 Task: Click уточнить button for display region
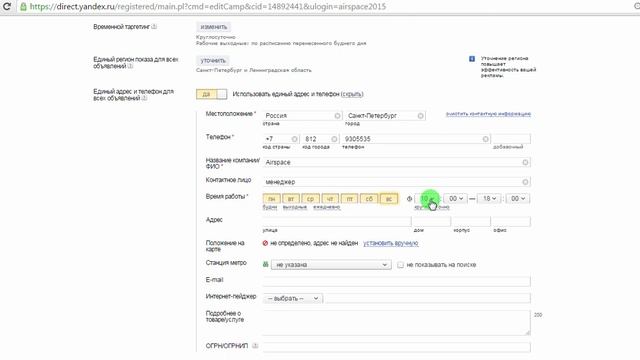coord(213,60)
